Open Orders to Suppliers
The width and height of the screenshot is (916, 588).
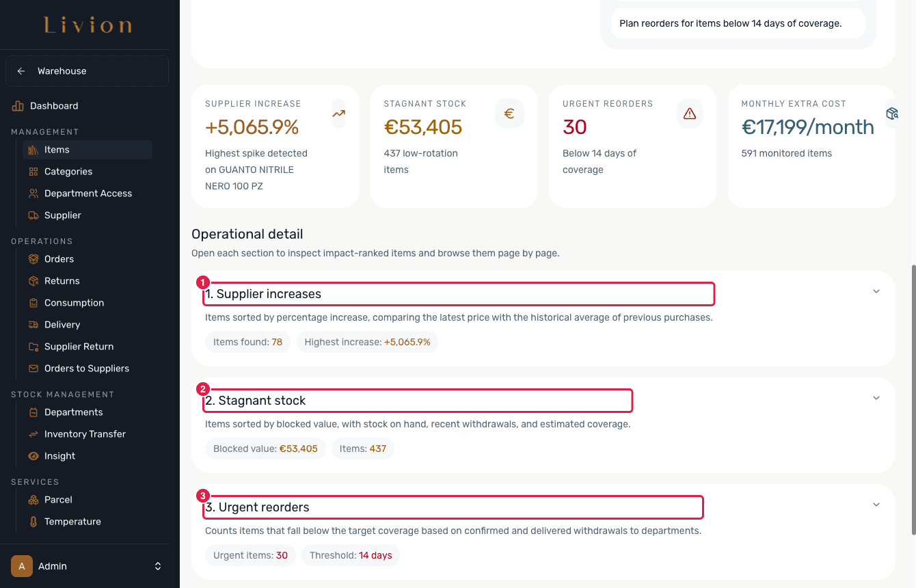(x=87, y=369)
